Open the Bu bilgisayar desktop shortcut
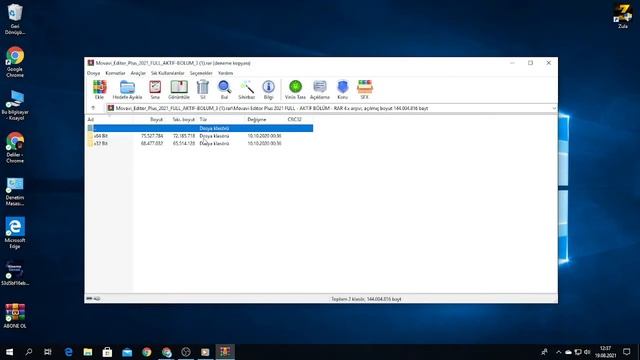This screenshot has width=640, height=360. (15, 105)
